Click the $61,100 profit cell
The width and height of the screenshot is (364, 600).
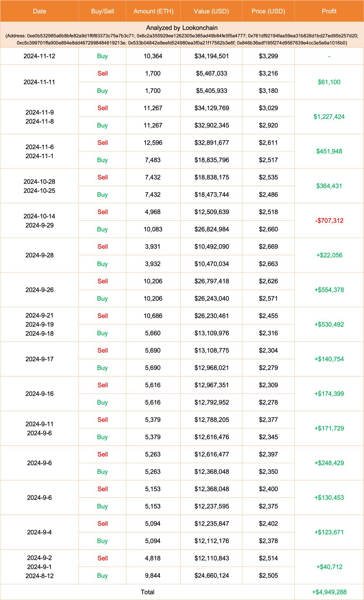[329, 82]
